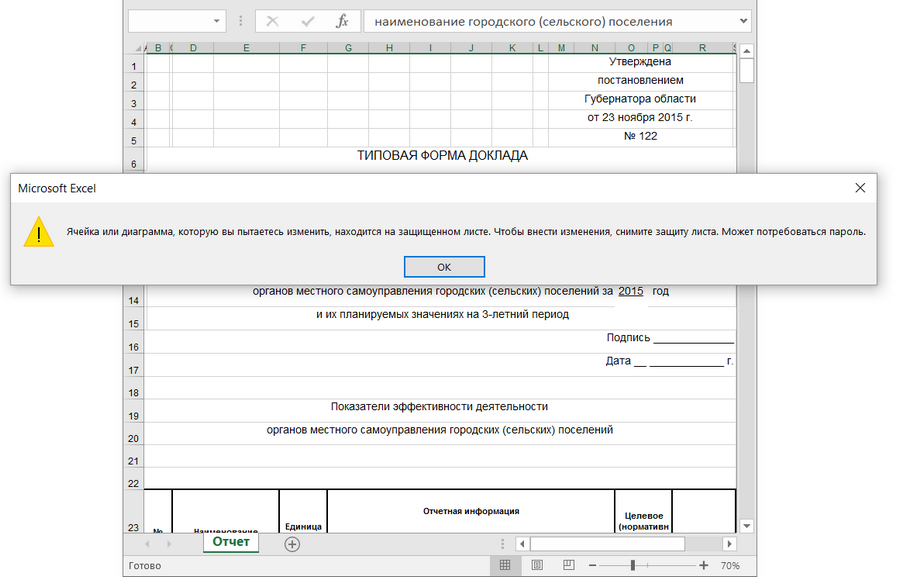The image size is (900, 577).
Task: Click the formula bar text field
Action: tap(550, 21)
